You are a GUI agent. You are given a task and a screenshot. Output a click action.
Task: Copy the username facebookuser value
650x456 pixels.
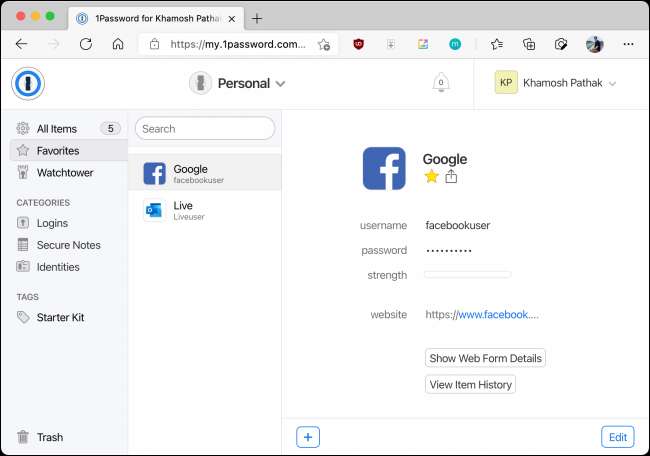tap(458, 226)
